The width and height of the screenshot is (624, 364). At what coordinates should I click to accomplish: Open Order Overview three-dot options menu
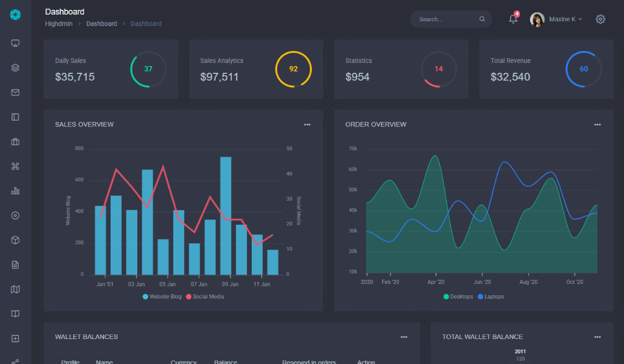point(597,125)
